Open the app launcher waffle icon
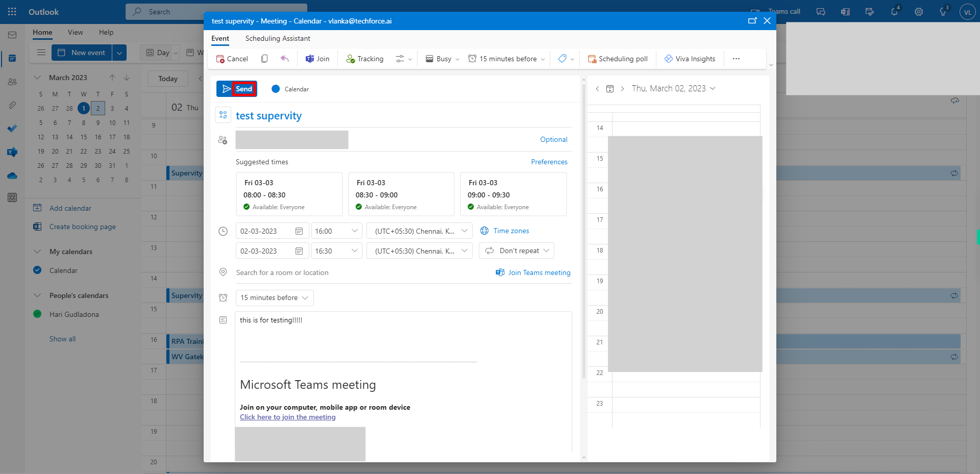Image resolution: width=980 pixels, height=474 pixels. point(12,11)
